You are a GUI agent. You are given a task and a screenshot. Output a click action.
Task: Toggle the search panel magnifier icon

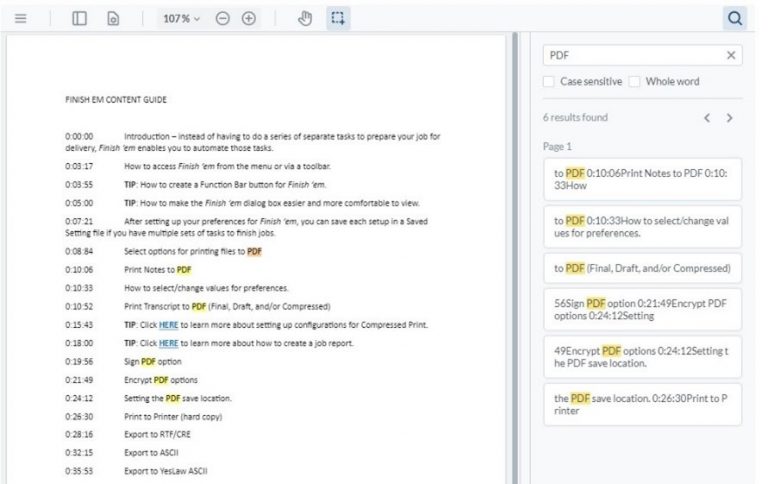(735, 18)
